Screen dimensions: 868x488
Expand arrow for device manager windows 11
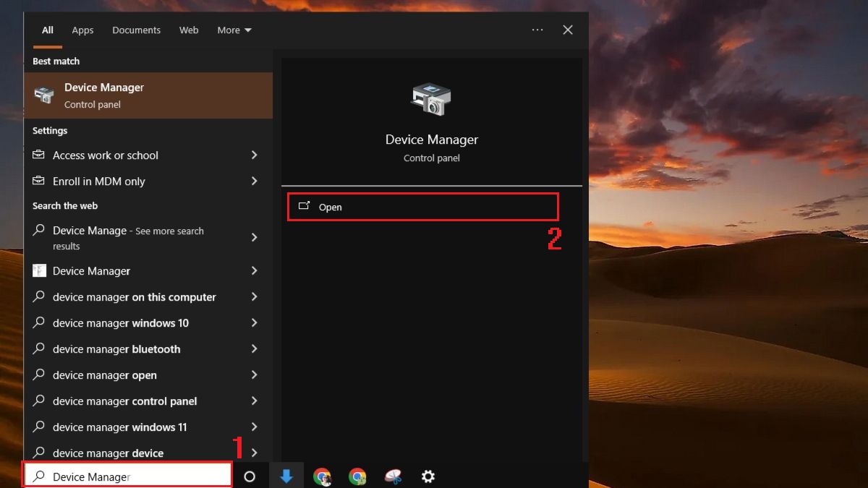pyautogui.click(x=254, y=427)
